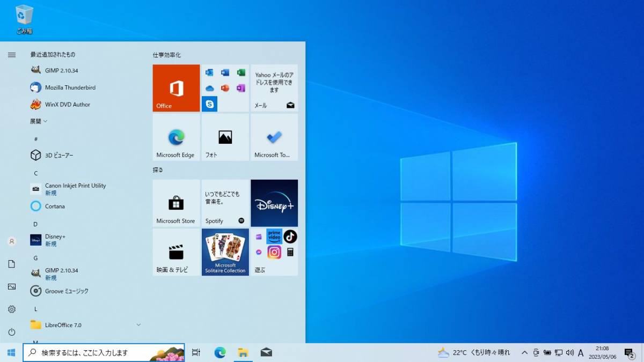Open the notification action center
Image resolution: width=644 pixels, height=362 pixels.
[x=630, y=352]
